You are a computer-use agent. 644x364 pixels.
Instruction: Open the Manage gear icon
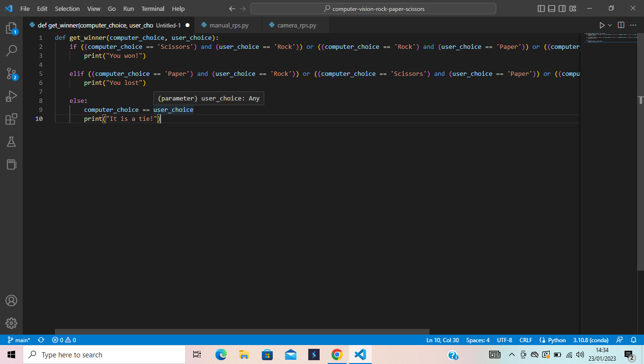click(11, 323)
